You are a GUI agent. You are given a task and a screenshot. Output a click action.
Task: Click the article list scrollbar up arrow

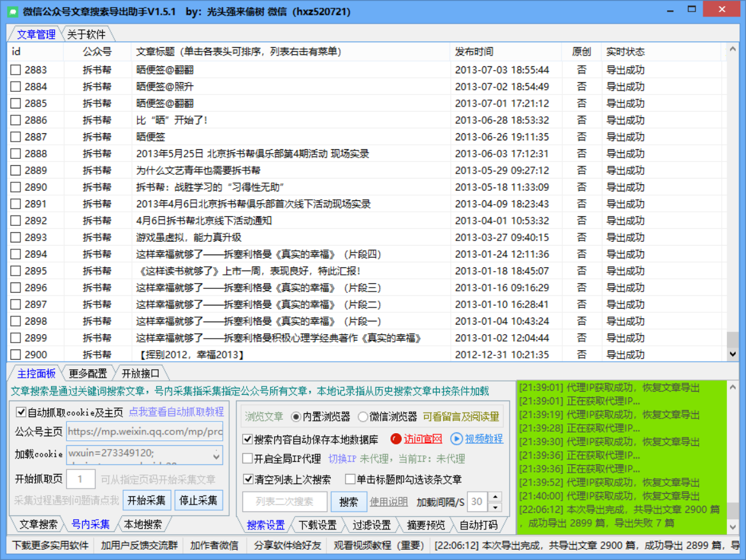(x=733, y=50)
